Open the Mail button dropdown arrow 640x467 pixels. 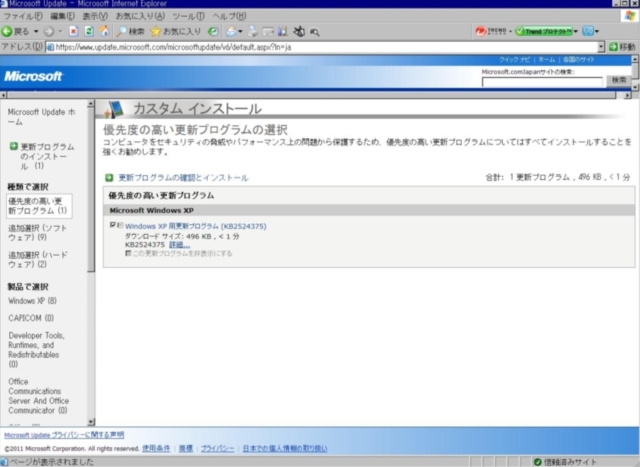coord(240,31)
